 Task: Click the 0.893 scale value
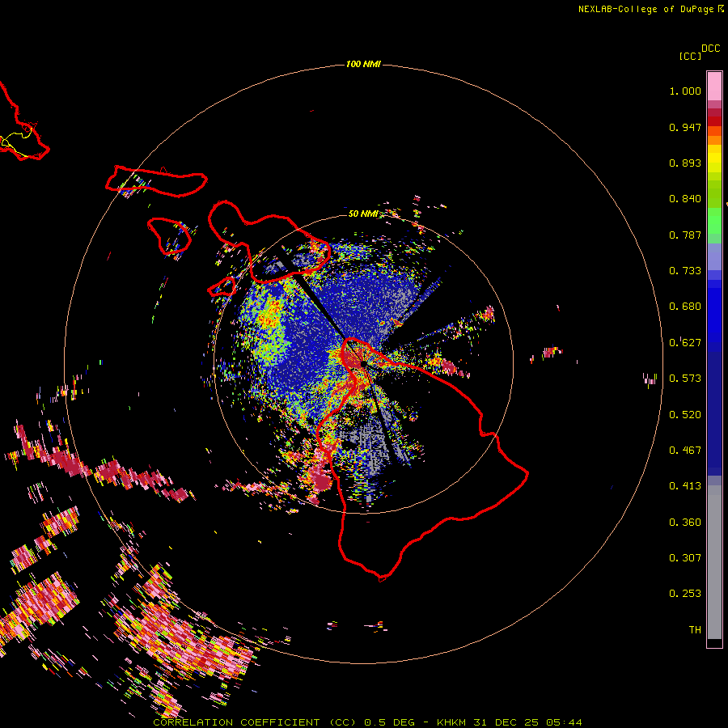[685, 163]
